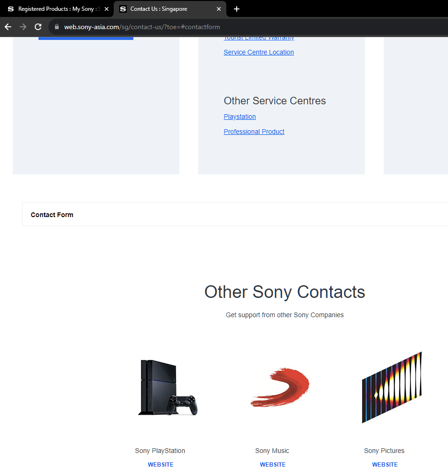Reload the page with the refresh icon

(38, 27)
